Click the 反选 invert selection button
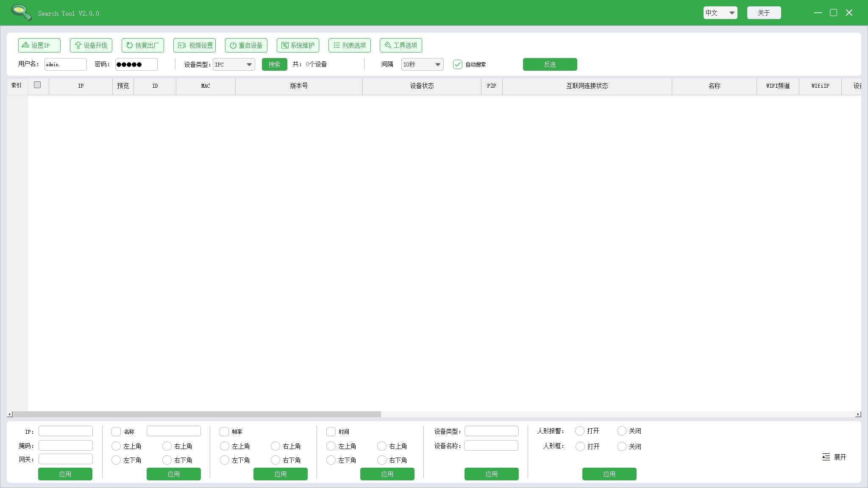 coord(550,64)
